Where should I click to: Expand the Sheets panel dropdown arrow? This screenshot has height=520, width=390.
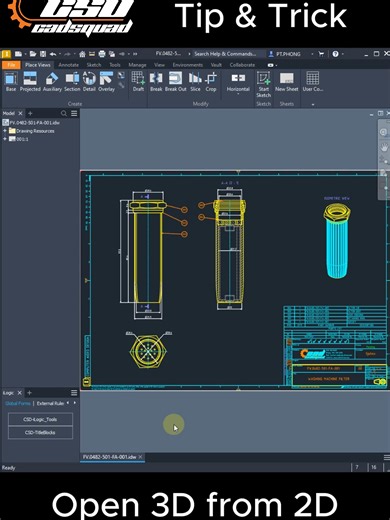pyautogui.click(x=313, y=104)
